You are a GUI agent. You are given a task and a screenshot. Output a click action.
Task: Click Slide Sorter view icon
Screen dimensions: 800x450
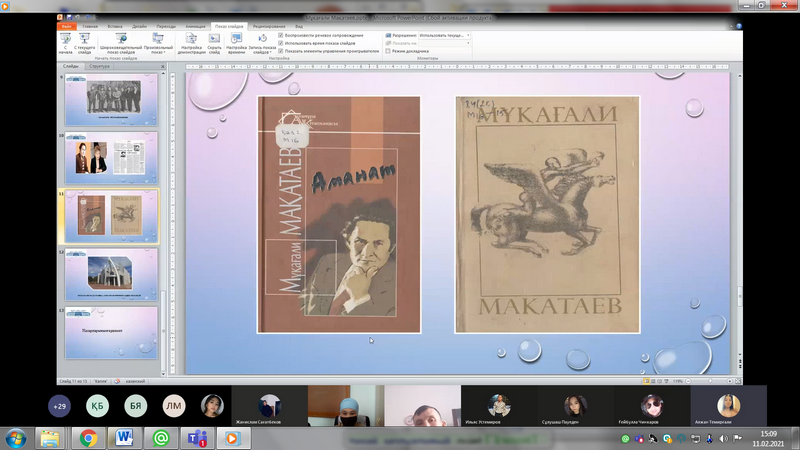(x=653, y=381)
